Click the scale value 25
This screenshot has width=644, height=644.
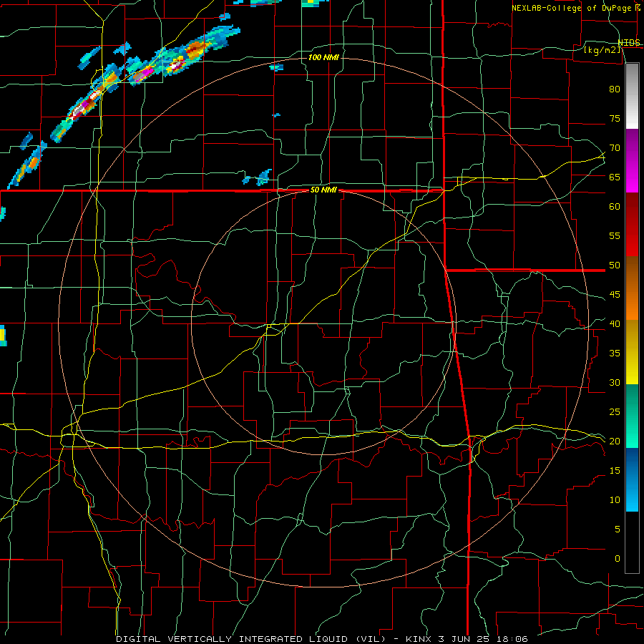point(615,412)
